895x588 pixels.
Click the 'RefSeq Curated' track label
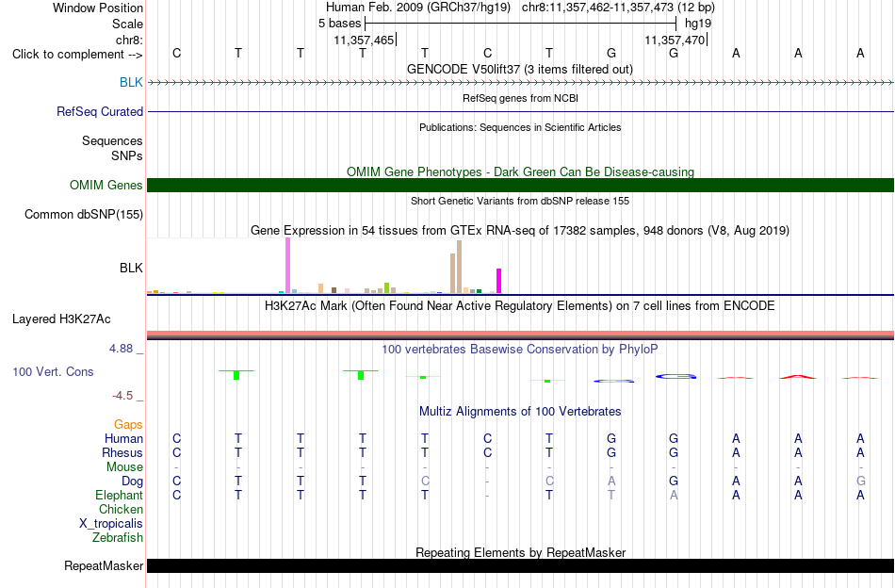pos(100,111)
